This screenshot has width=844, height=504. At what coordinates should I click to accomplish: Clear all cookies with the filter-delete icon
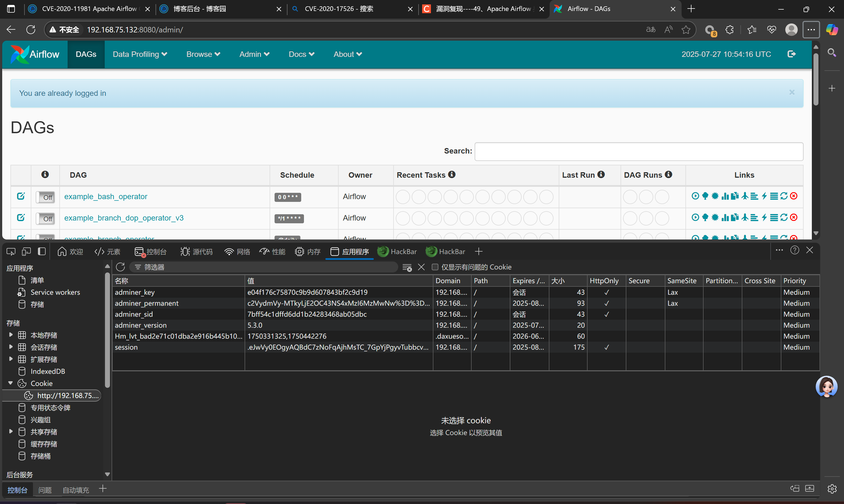pos(407,267)
